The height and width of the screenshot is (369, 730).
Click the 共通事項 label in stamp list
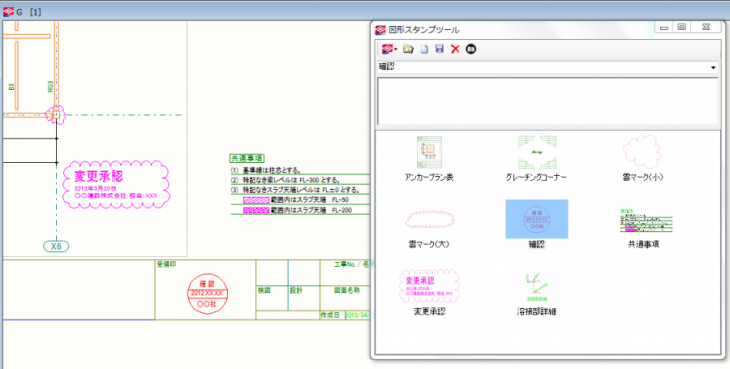tap(643, 244)
